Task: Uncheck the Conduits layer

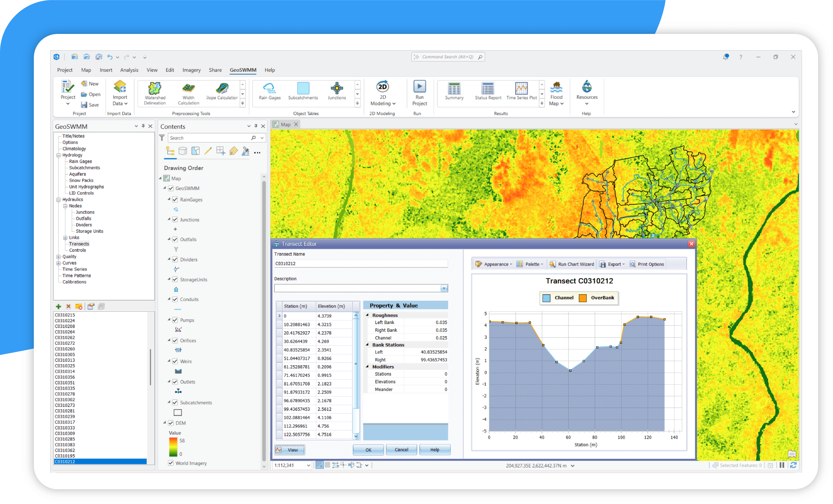Action: coord(175,299)
